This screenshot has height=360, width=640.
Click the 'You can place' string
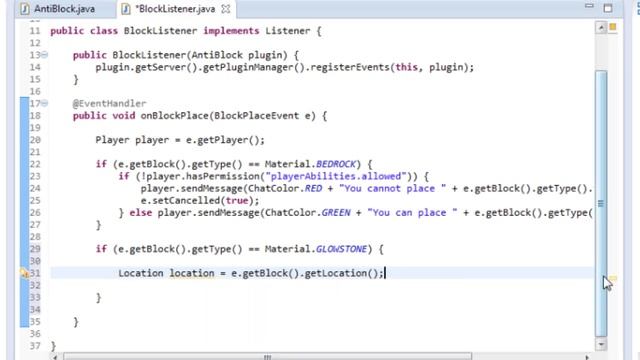click(412, 213)
